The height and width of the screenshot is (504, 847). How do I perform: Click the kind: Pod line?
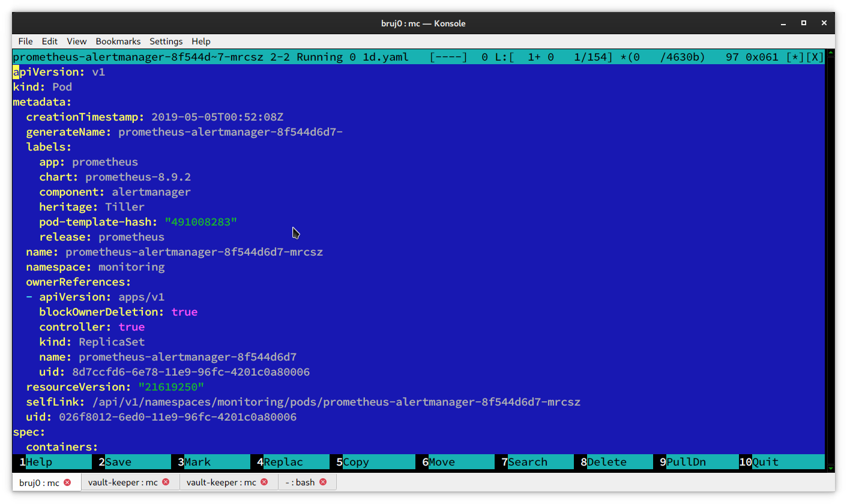(43, 87)
